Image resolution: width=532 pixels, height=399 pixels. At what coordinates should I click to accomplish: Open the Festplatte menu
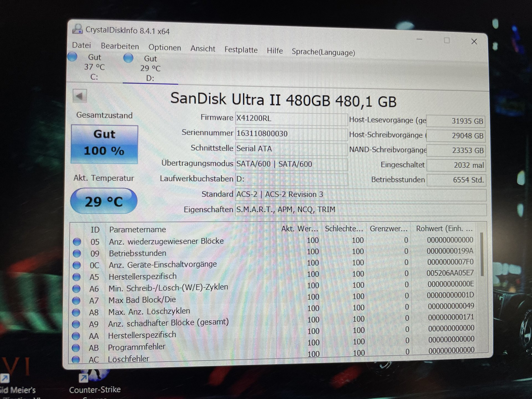pos(241,50)
